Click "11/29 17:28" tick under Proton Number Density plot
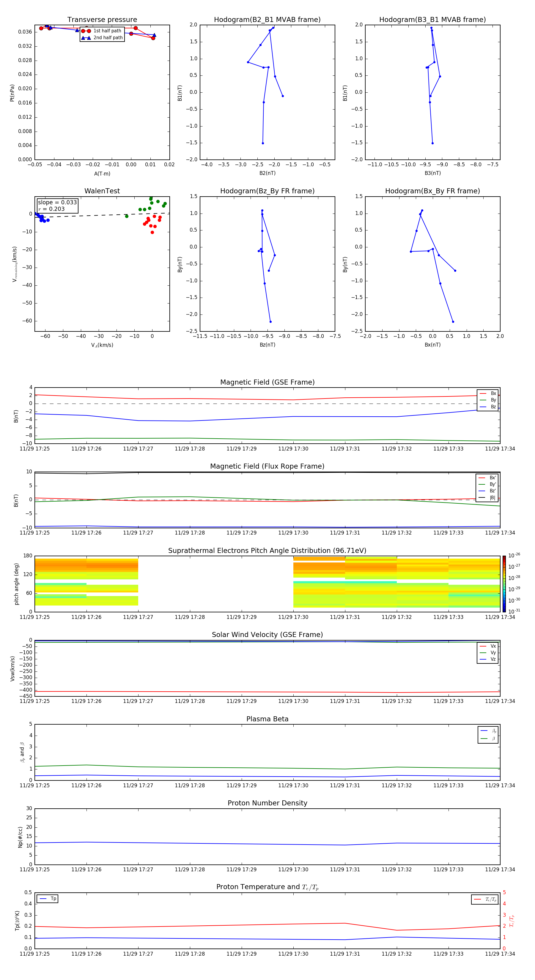Viewport: 535px width, 980px height. 190,870
